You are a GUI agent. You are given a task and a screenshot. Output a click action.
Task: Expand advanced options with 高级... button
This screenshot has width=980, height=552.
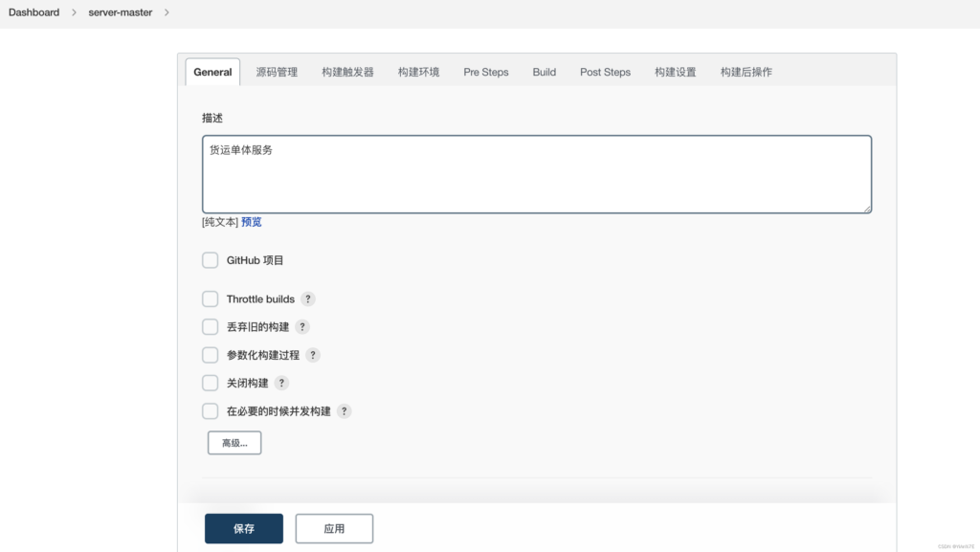tap(234, 443)
